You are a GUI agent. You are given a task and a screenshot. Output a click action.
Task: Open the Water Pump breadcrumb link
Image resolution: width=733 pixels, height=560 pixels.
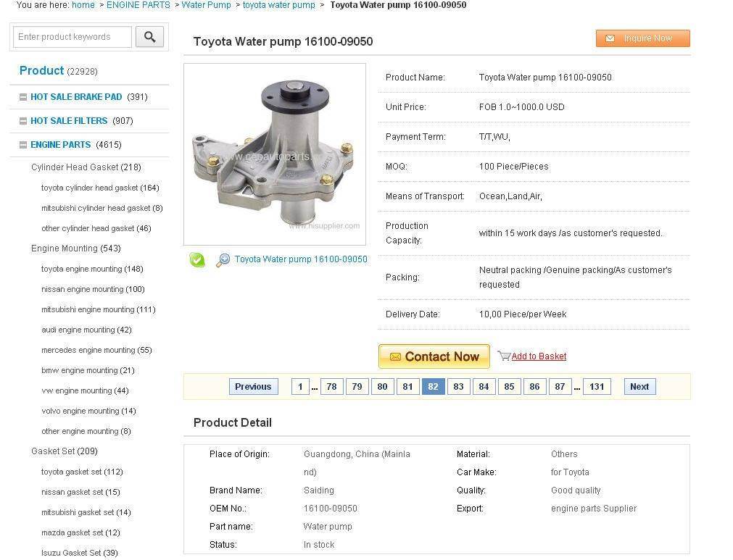206,5
